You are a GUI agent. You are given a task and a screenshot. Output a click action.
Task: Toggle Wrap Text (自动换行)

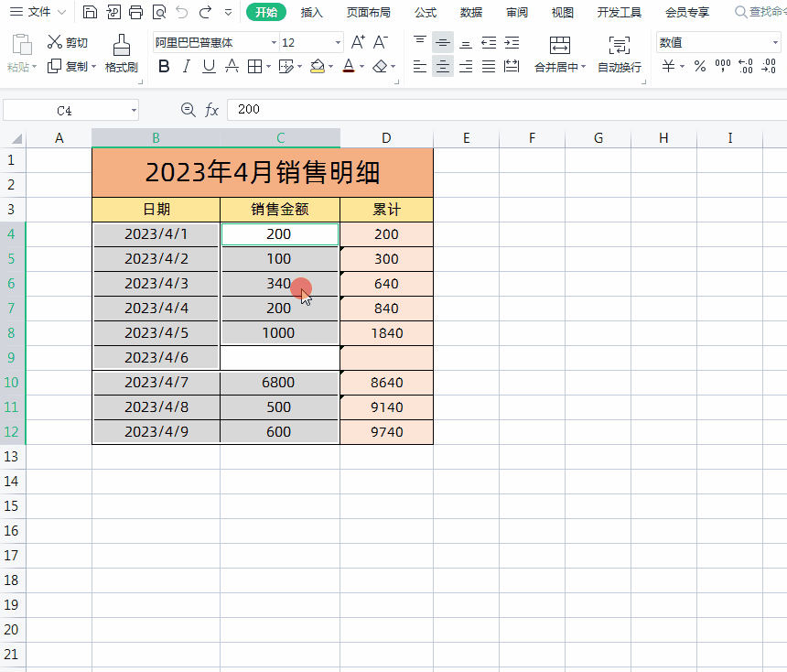point(620,54)
